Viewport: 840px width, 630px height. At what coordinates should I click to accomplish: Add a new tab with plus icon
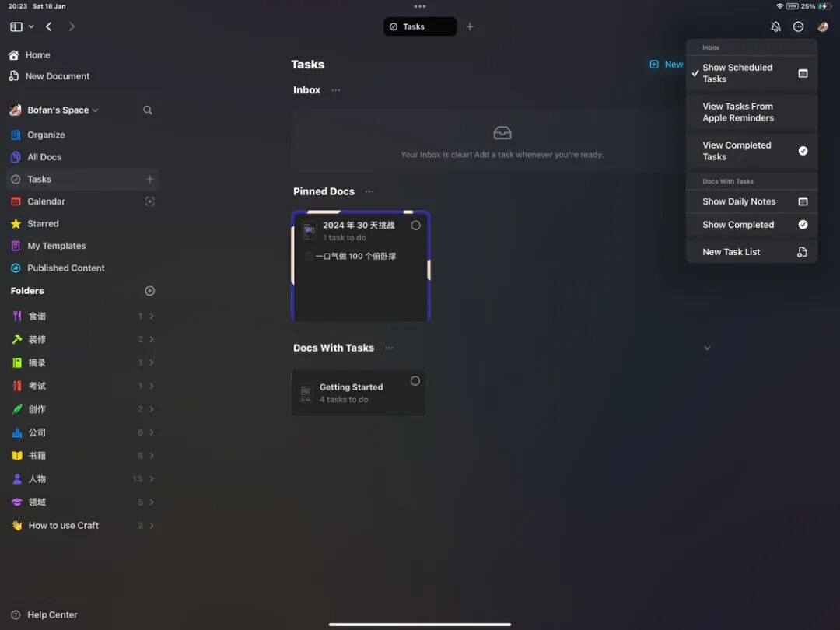(x=470, y=26)
